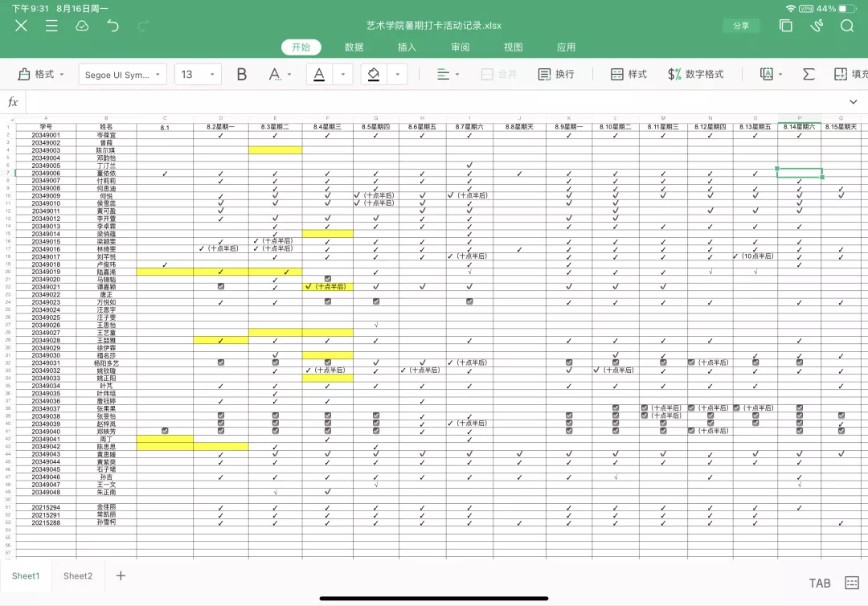Image resolution: width=868 pixels, height=606 pixels.
Task: Open the Segoe UI font name dropdown
Action: (x=123, y=74)
